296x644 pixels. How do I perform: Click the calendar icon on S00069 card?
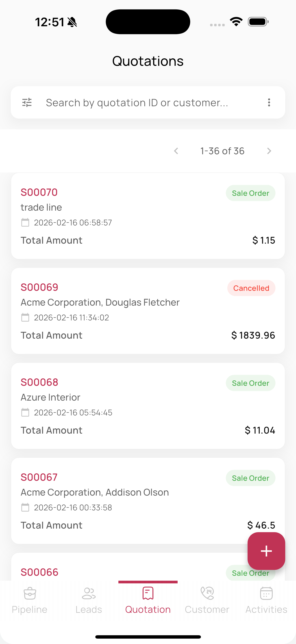coord(25,318)
